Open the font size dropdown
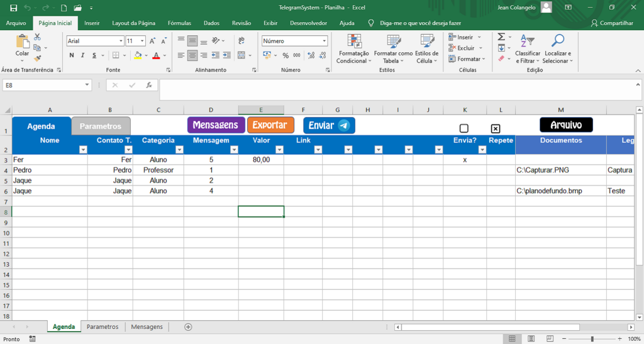The height and width of the screenshot is (344, 644). click(x=143, y=41)
